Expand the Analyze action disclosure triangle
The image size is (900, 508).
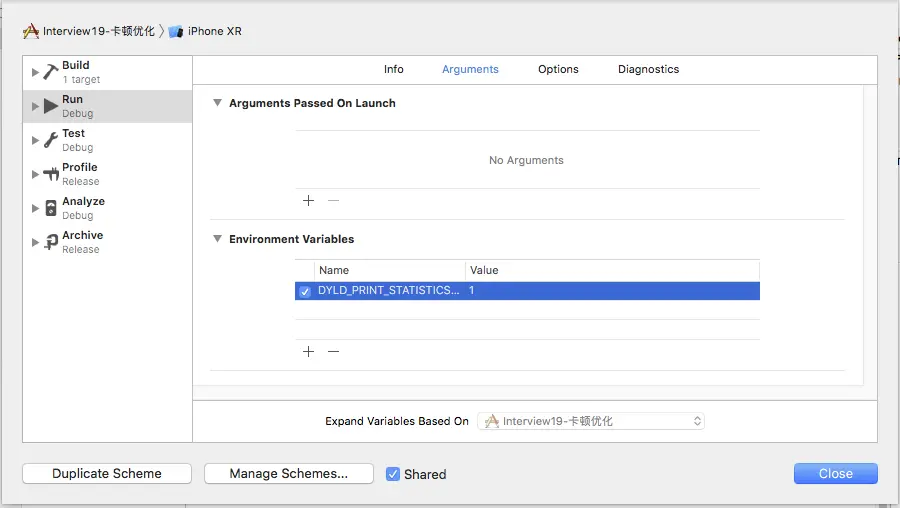click(35, 208)
